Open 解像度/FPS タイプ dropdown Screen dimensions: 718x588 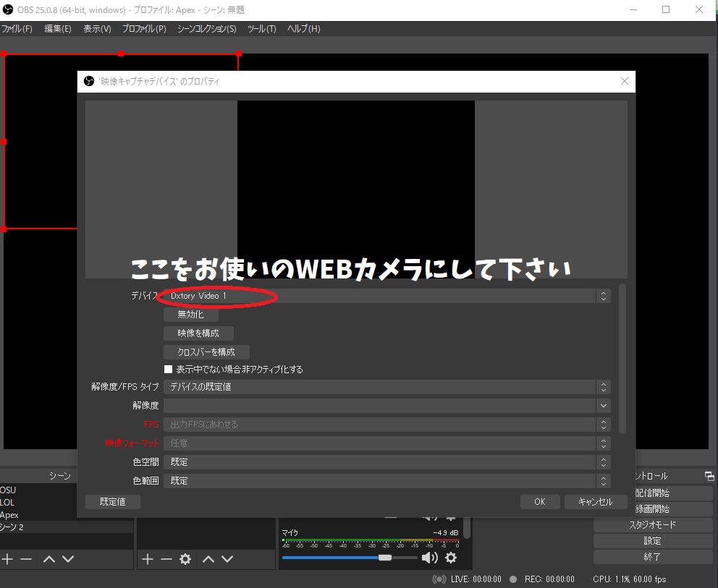tap(387, 387)
